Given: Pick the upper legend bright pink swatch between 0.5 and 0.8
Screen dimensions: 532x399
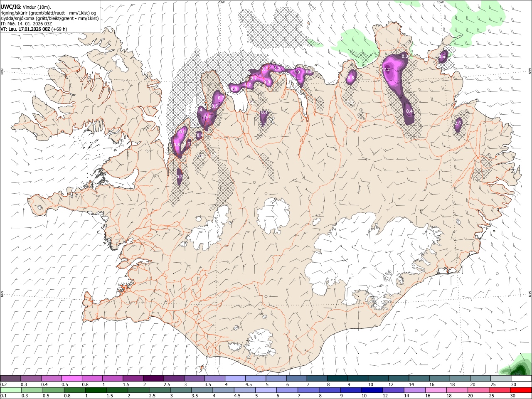Looking at the screenshot, I should [71, 379].
